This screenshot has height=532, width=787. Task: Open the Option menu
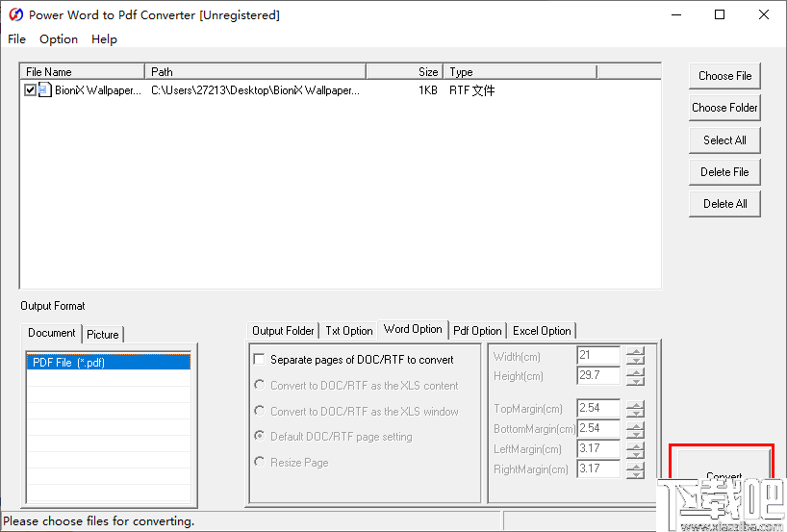click(59, 39)
